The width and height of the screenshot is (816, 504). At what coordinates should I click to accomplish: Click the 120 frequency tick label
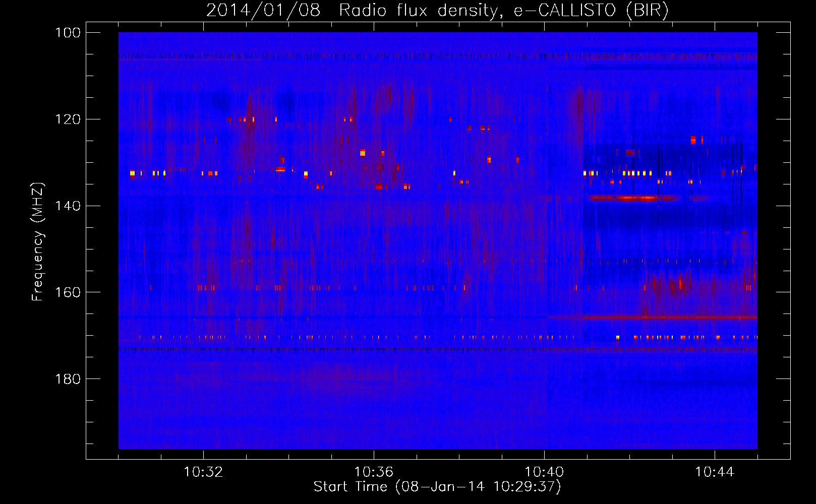coord(68,119)
